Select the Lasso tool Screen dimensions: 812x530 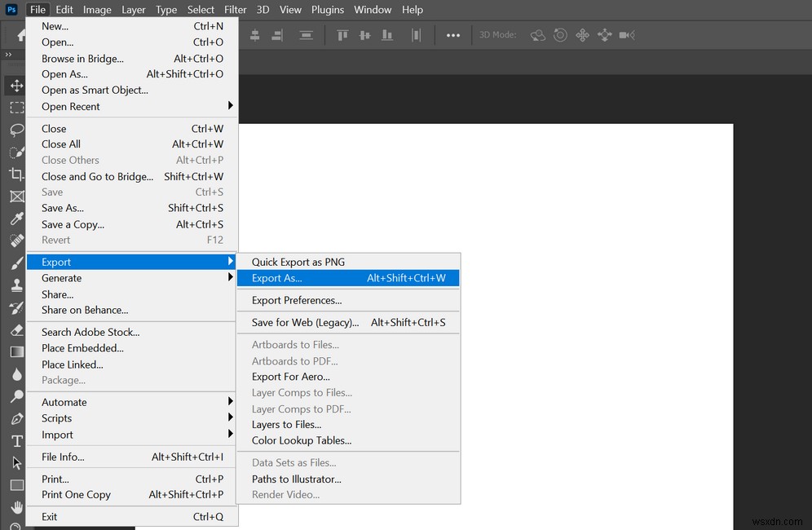16,130
